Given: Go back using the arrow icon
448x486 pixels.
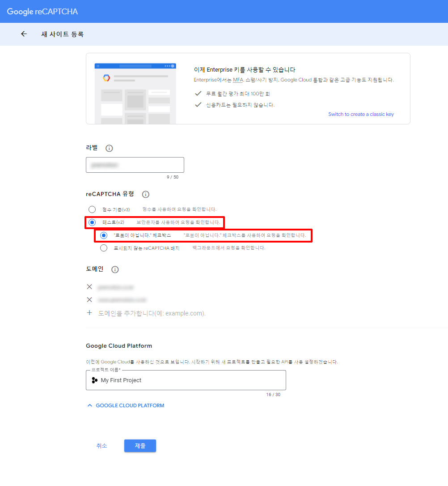Looking at the screenshot, I should tap(24, 34).
